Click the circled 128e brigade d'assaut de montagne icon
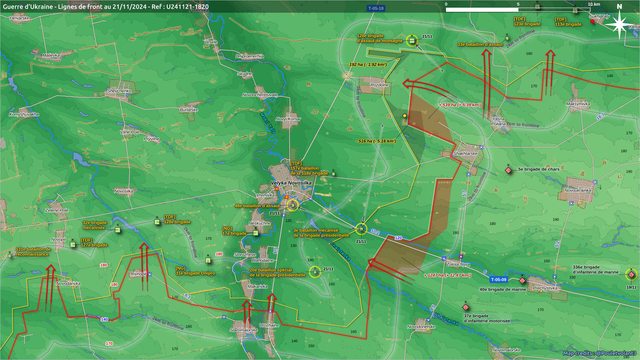 point(412,40)
